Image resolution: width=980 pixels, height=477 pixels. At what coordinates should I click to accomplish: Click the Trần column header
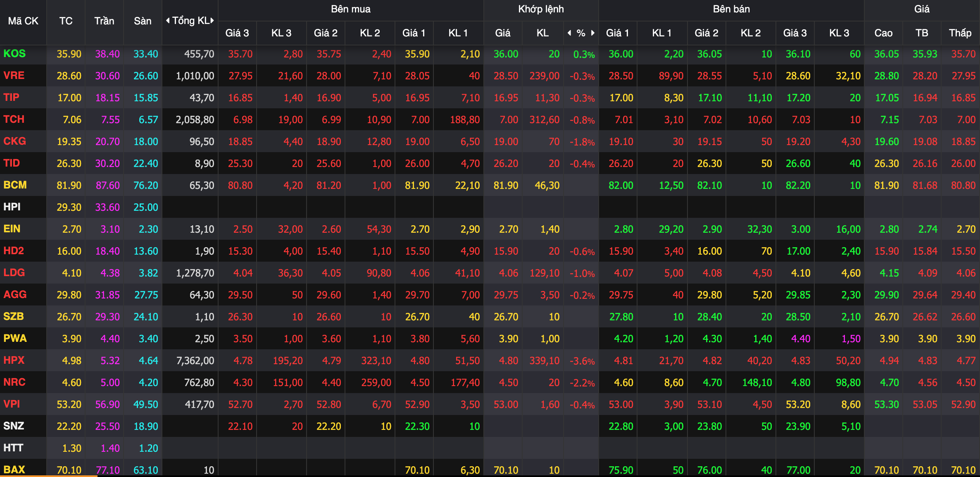tap(104, 21)
